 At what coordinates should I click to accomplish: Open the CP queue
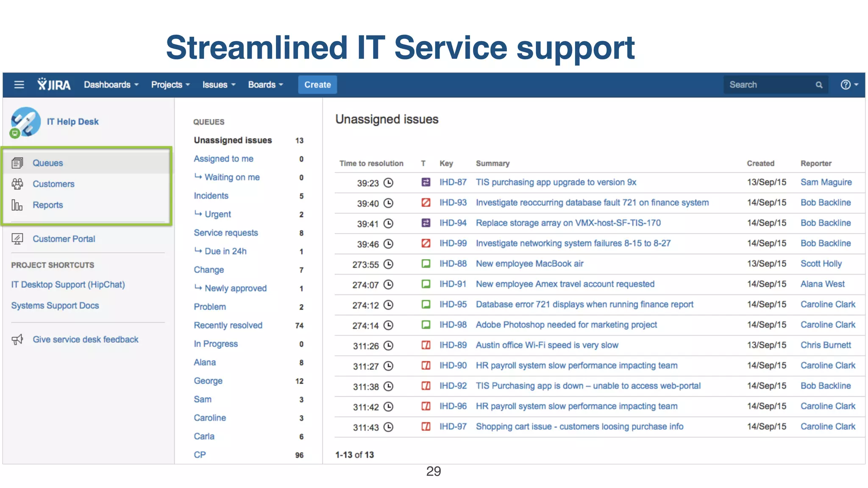(200, 455)
